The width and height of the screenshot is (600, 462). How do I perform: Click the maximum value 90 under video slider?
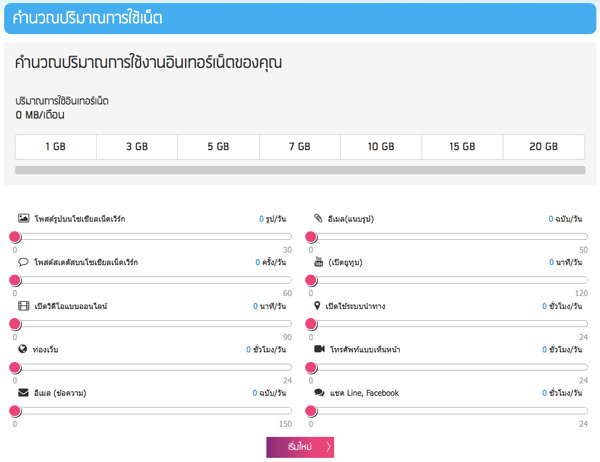pyautogui.click(x=287, y=337)
